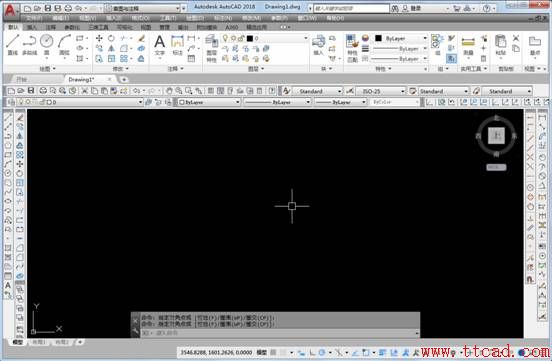Open the layer '0' dropdown in the Layers toolbar

(79, 102)
